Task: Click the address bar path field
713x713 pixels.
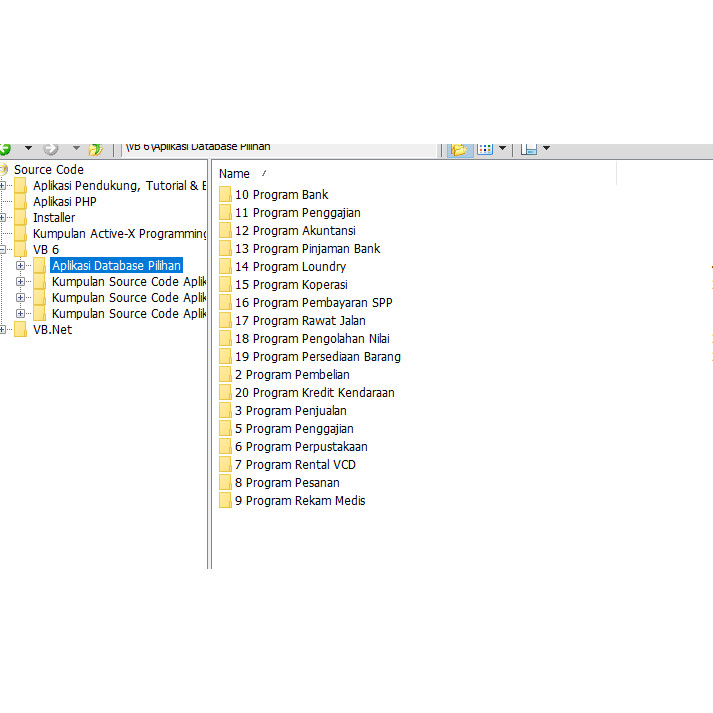Action: click(280, 147)
